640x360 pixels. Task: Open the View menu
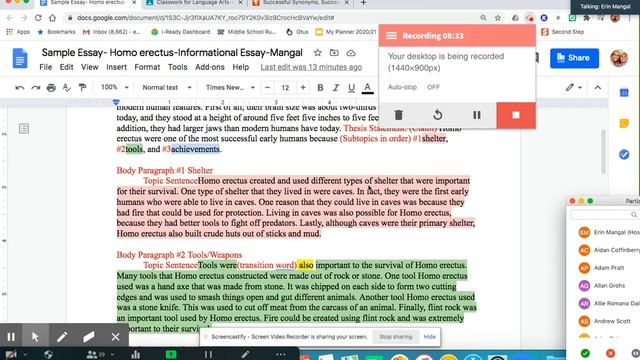[x=89, y=67]
